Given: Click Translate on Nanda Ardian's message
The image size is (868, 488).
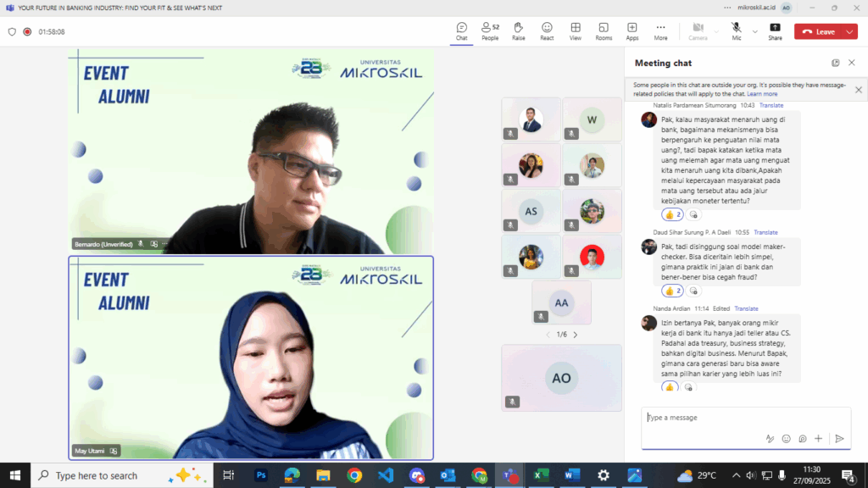Looking at the screenshot, I should 747,308.
